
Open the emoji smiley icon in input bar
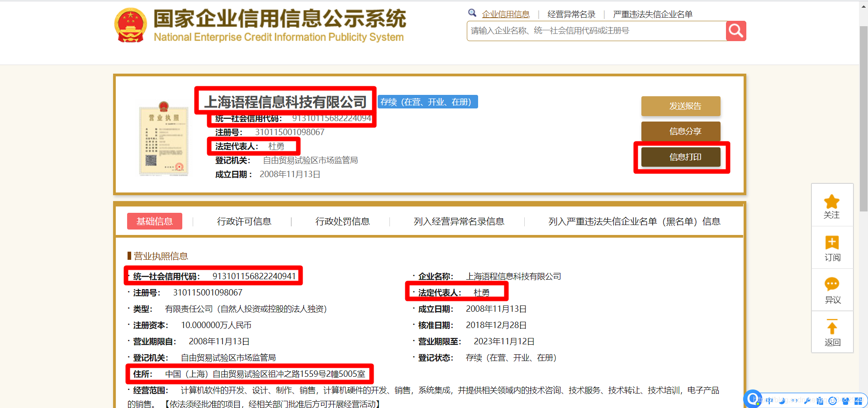[x=832, y=401]
